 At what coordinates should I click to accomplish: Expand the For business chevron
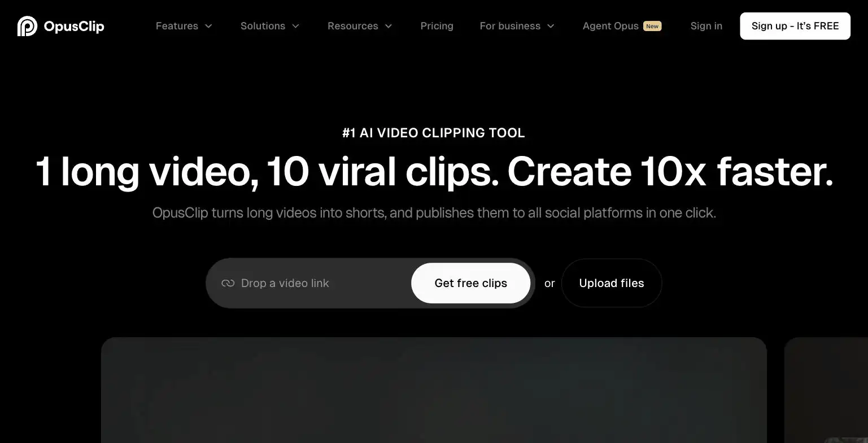551,26
